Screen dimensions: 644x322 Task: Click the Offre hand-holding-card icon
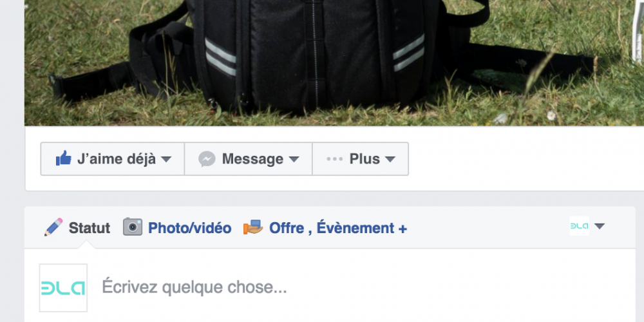[x=253, y=227]
